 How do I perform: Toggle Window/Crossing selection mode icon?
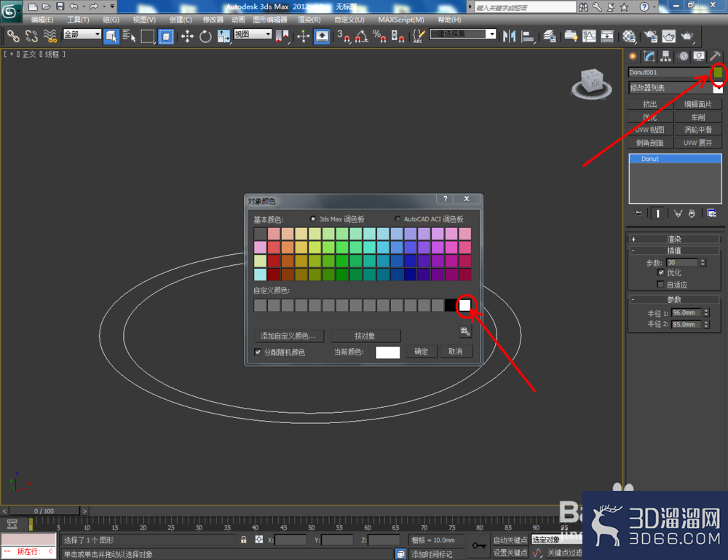tap(166, 36)
